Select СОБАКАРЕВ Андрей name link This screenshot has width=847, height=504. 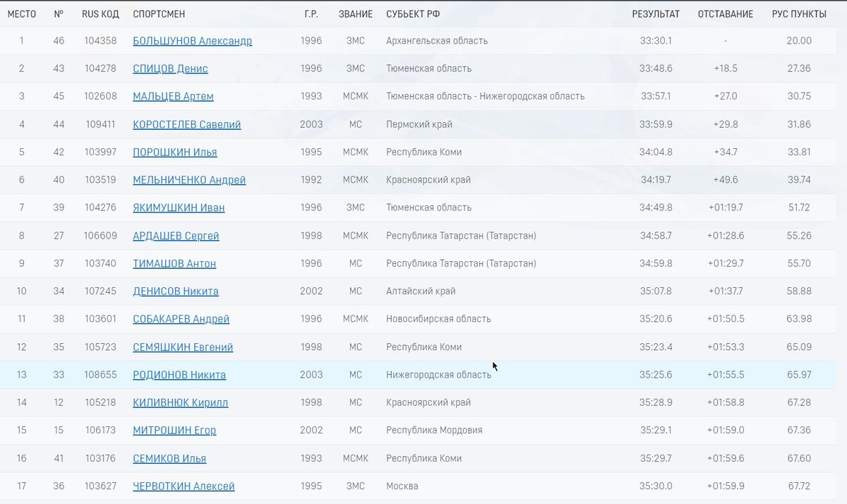point(181,319)
